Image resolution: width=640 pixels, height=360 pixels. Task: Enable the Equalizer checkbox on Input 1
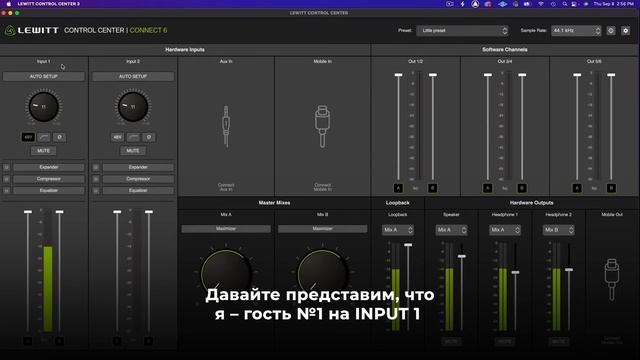[7, 191]
